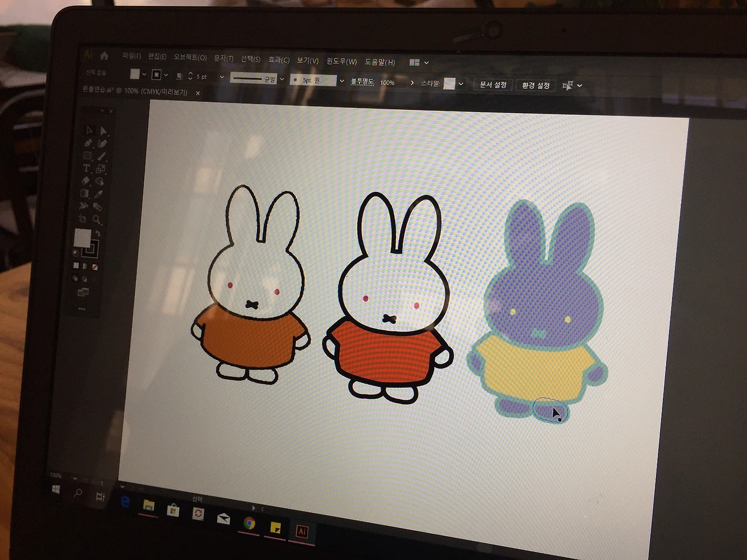Open the 편집(E) menu
The height and width of the screenshot is (560, 747).
pos(157,57)
